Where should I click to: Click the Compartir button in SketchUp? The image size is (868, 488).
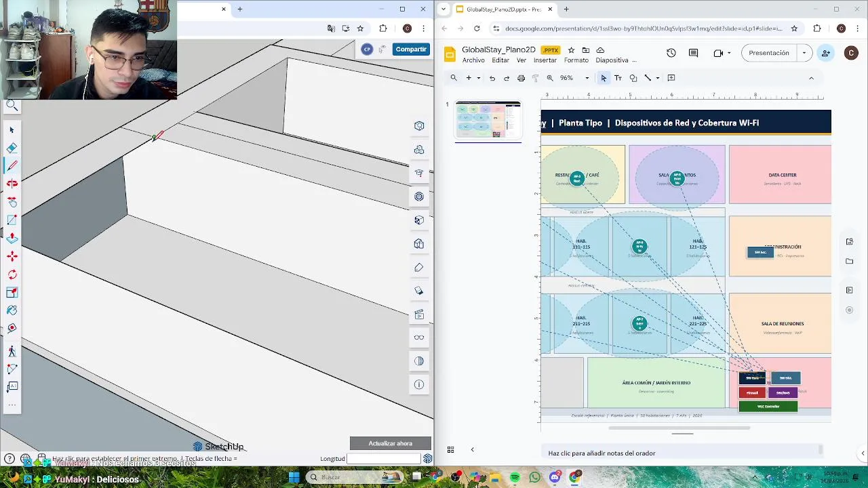pyautogui.click(x=411, y=49)
